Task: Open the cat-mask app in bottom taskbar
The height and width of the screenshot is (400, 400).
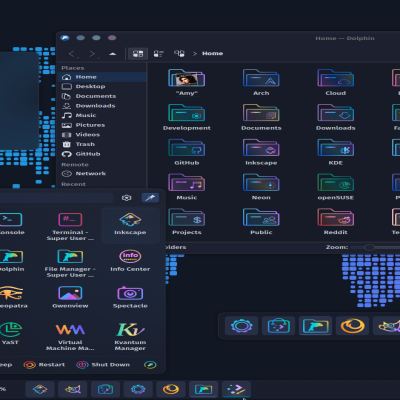Action: click(x=72, y=389)
